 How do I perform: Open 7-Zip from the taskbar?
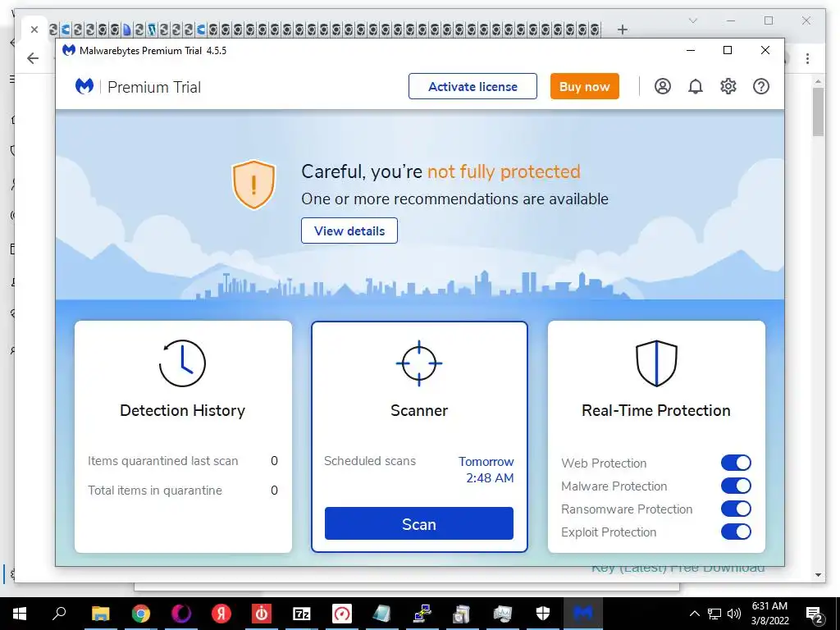coord(302,614)
